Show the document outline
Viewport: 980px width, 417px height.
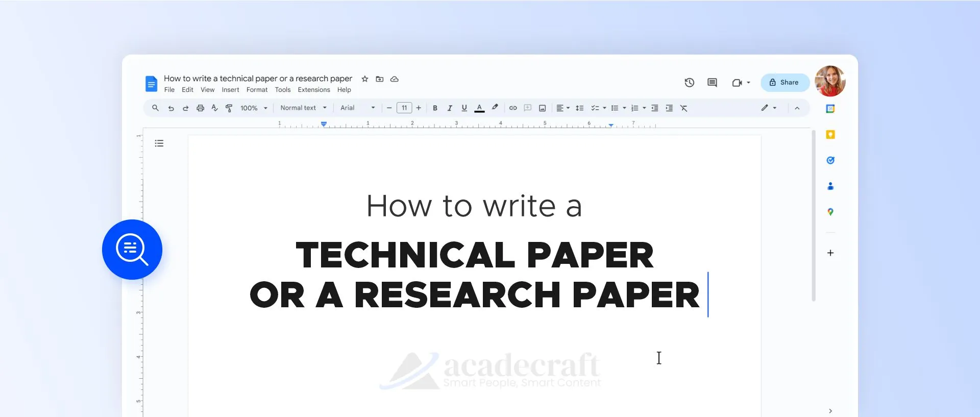tap(159, 143)
